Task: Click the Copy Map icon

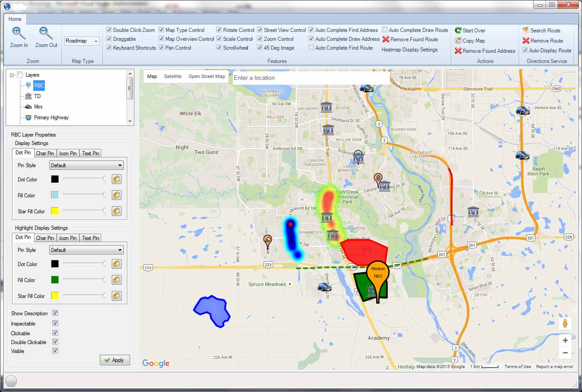Action: pyautogui.click(x=458, y=40)
